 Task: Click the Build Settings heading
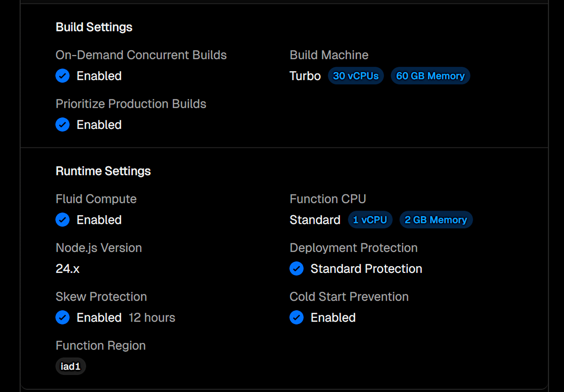coord(94,27)
